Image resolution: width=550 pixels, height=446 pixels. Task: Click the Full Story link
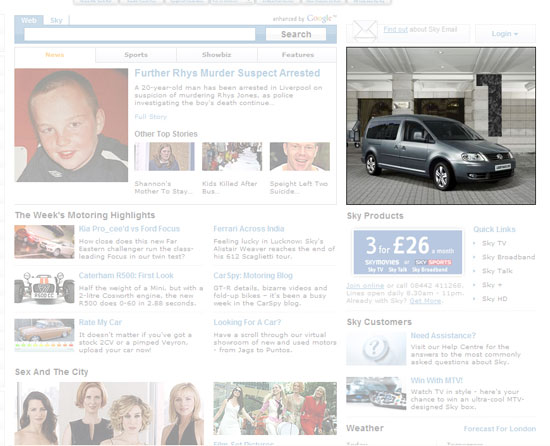[150, 117]
